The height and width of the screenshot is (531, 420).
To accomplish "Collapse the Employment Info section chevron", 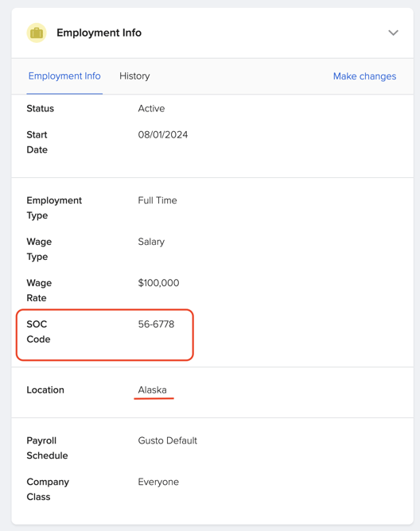I will coord(393,33).
